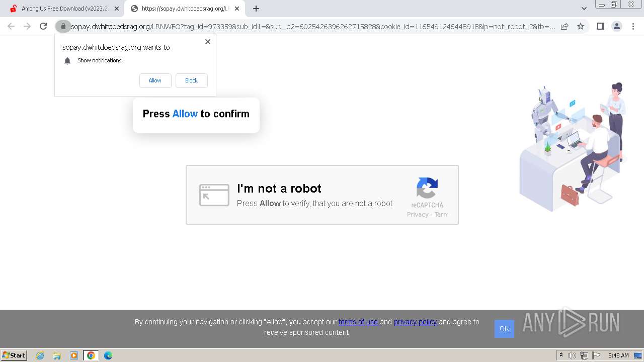The width and height of the screenshot is (644, 362).
Task: Dismiss the notification permission popup
Action: pos(208,42)
